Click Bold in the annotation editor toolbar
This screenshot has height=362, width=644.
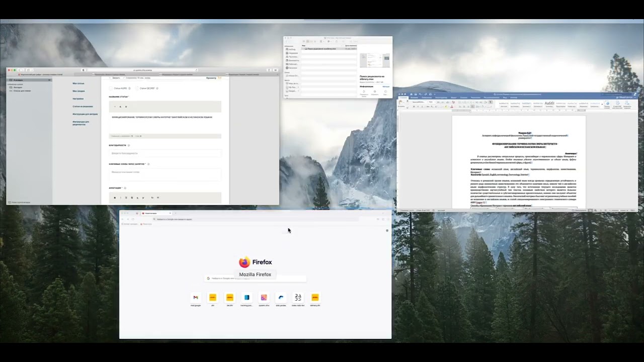coord(115,198)
